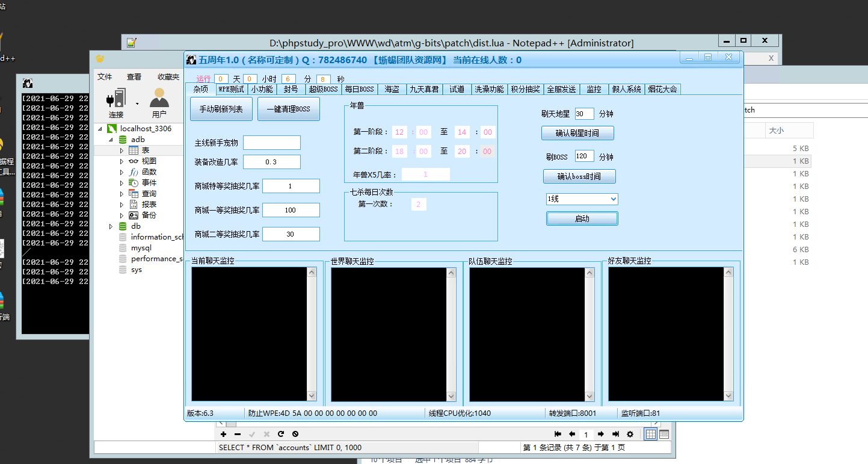Click the 备份 backup tape icon
The image size is (868, 464).
coord(134,215)
